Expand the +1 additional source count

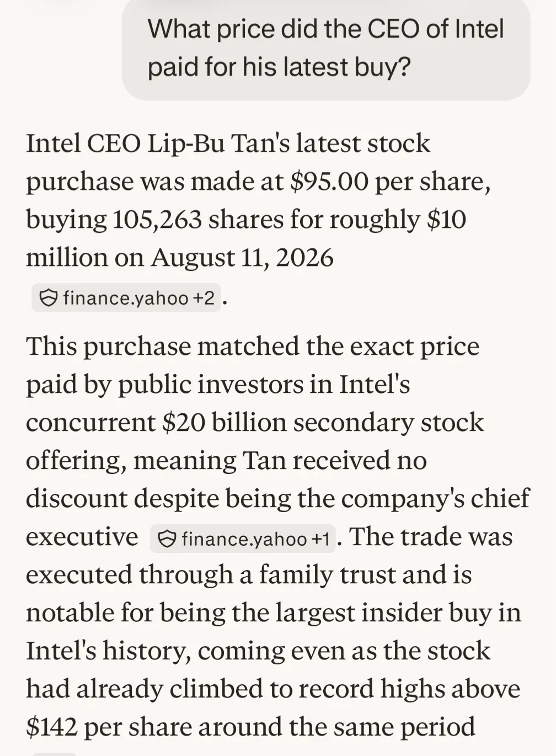(x=320, y=539)
